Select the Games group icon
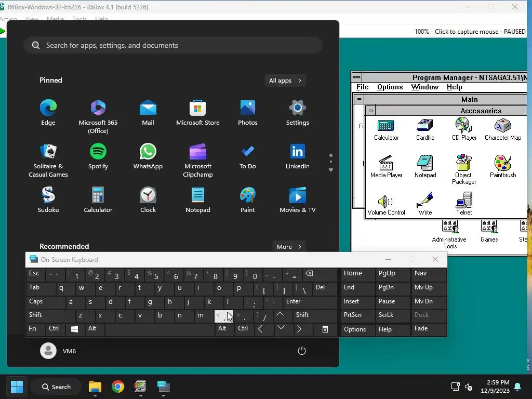 pos(489,231)
